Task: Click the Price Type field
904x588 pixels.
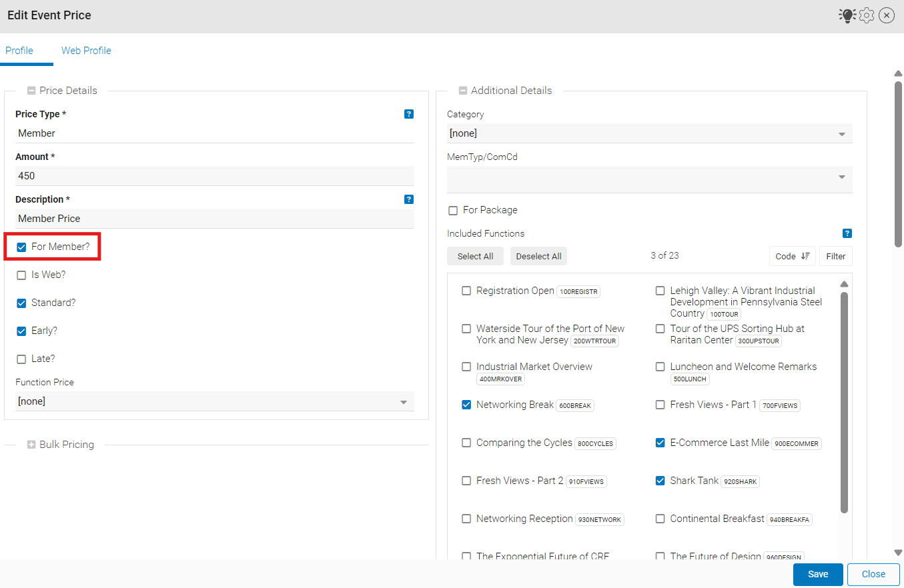Action: click(x=215, y=133)
